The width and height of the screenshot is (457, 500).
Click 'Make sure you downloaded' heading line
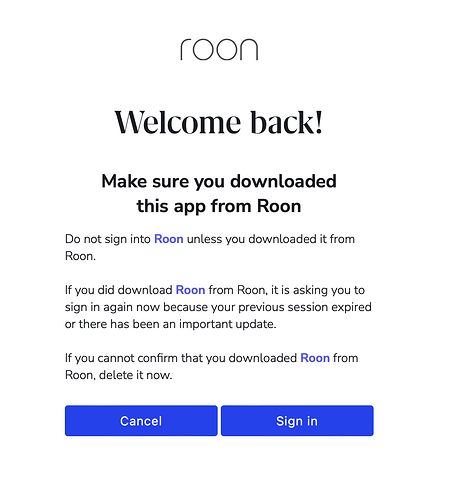tap(219, 182)
